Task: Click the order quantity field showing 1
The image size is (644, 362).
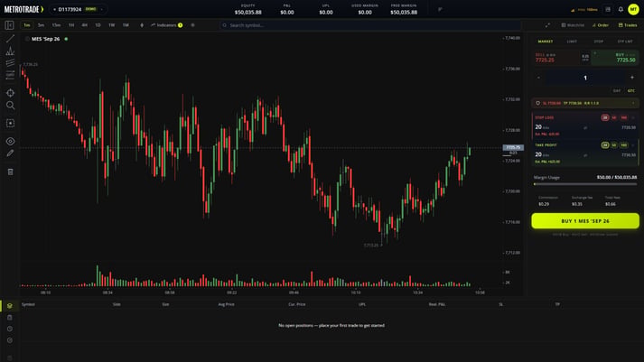Action: (x=585, y=78)
